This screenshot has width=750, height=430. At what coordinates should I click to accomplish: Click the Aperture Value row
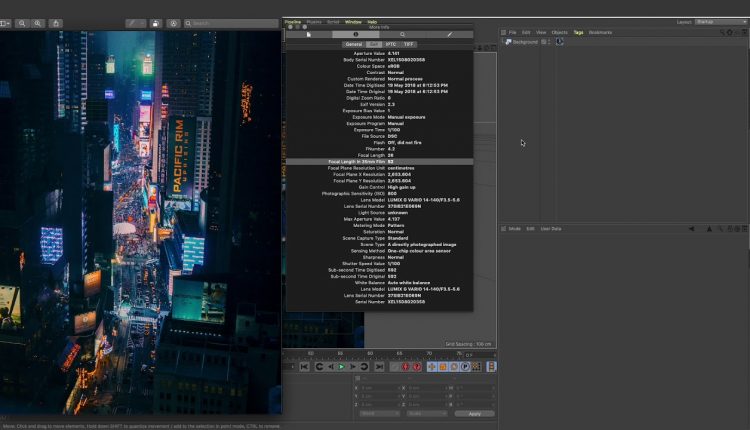[380, 54]
